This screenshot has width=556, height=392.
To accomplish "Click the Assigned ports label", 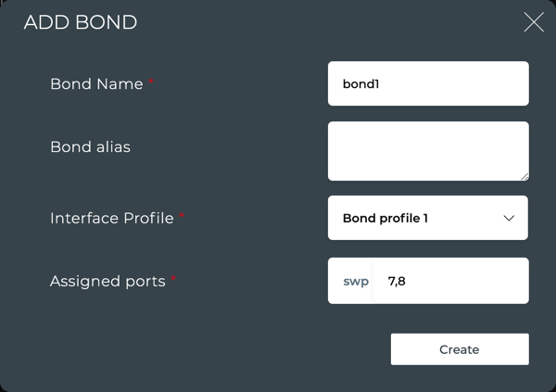I will pyautogui.click(x=107, y=281).
